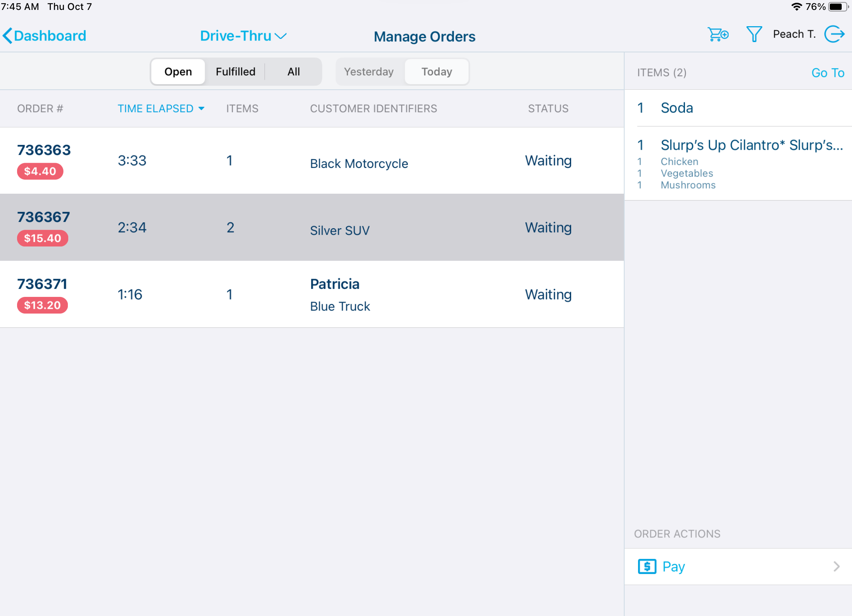Click the logout arrow icon
The width and height of the screenshot is (852, 616).
click(x=835, y=35)
